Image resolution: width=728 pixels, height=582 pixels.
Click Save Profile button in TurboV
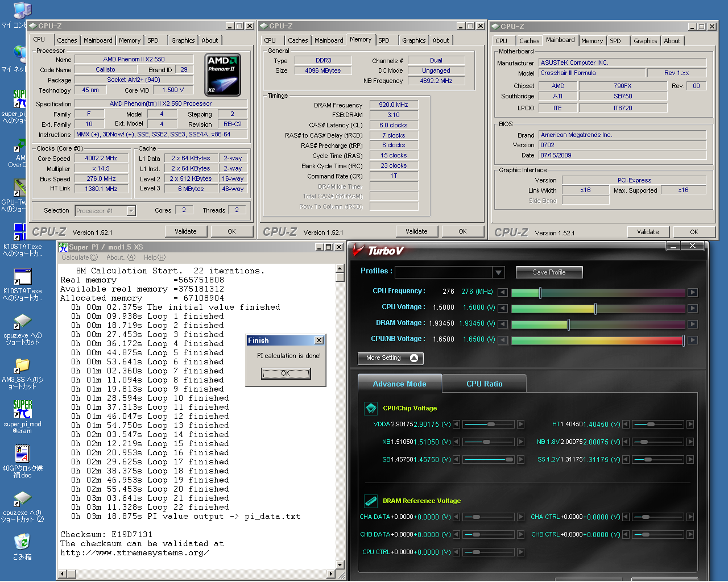coord(549,272)
